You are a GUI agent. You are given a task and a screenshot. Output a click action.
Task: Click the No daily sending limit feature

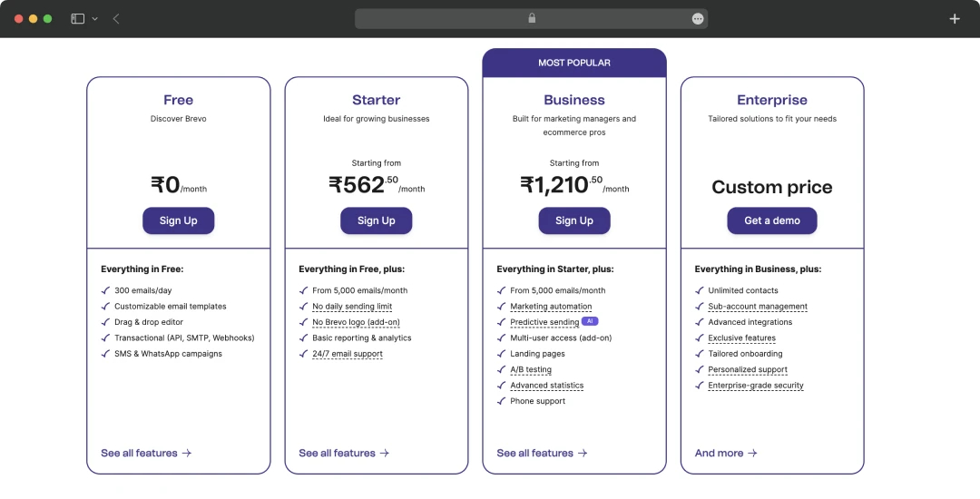coord(352,307)
